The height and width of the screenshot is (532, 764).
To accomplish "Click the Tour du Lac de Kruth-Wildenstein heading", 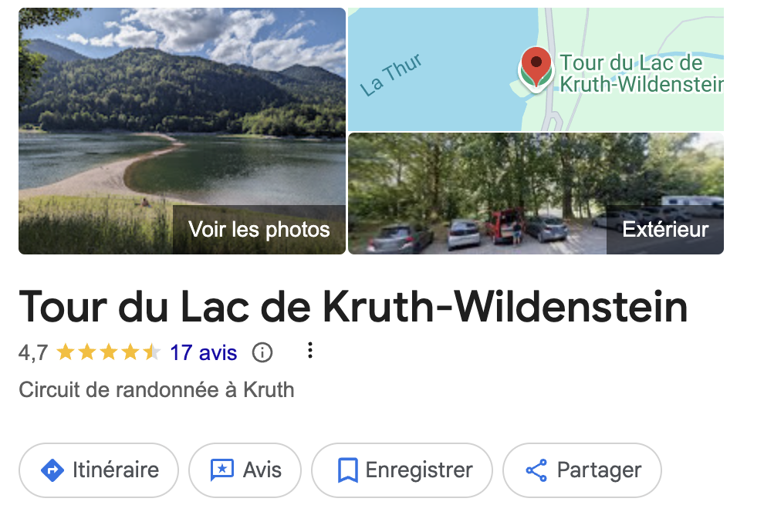I will tap(353, 307).
